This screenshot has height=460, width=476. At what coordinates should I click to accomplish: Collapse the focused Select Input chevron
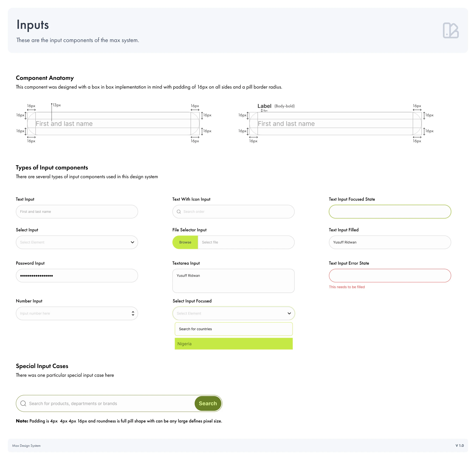point(289,313)
